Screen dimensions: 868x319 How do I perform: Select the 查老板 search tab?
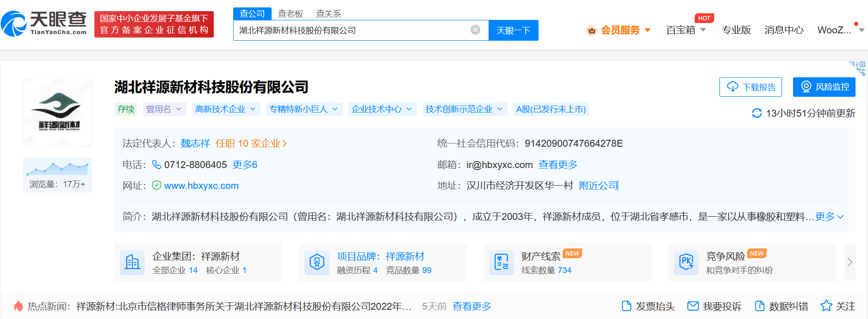tap(291, 14)
